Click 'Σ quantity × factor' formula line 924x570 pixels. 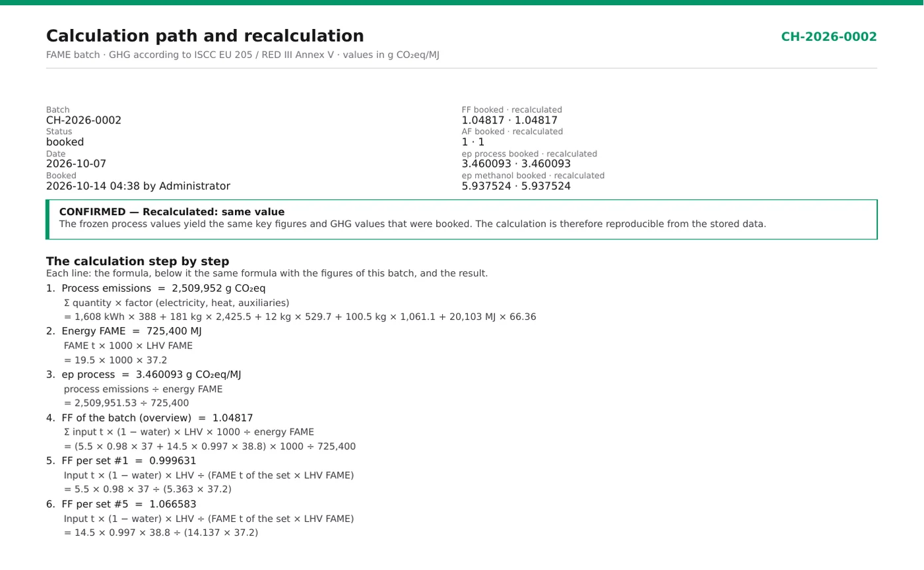click(176, 303)
